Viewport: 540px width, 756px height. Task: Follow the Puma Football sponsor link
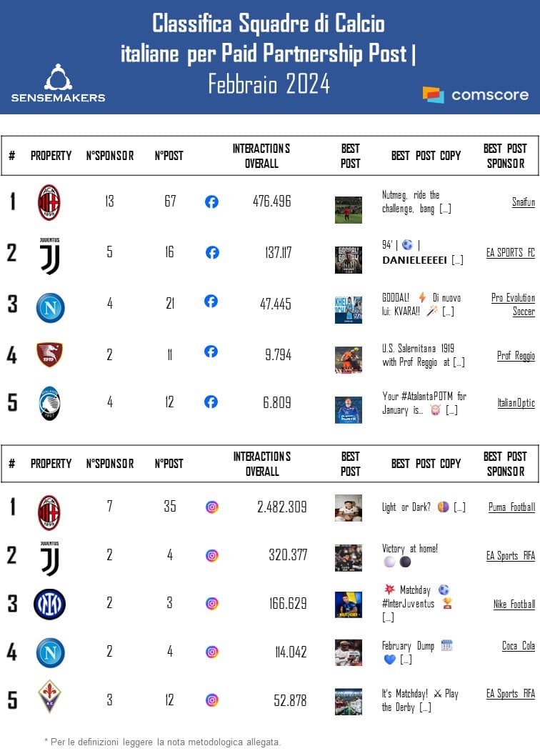[x=511, y=507]
